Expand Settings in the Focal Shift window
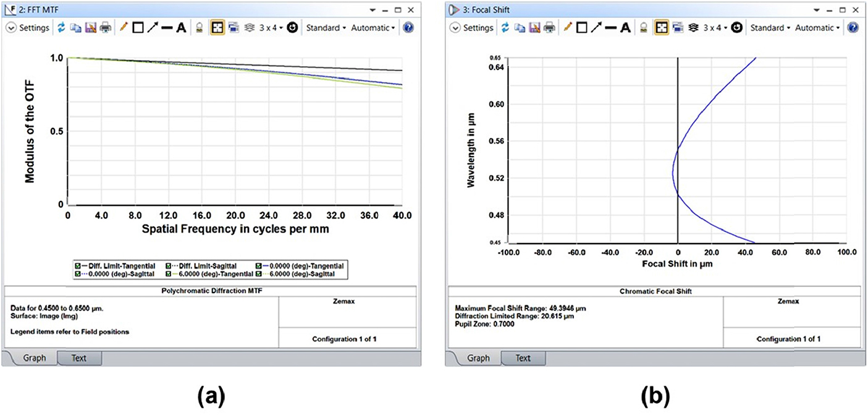Image resolution: width=868 pixels, height=415 pixels. point(473,28)
